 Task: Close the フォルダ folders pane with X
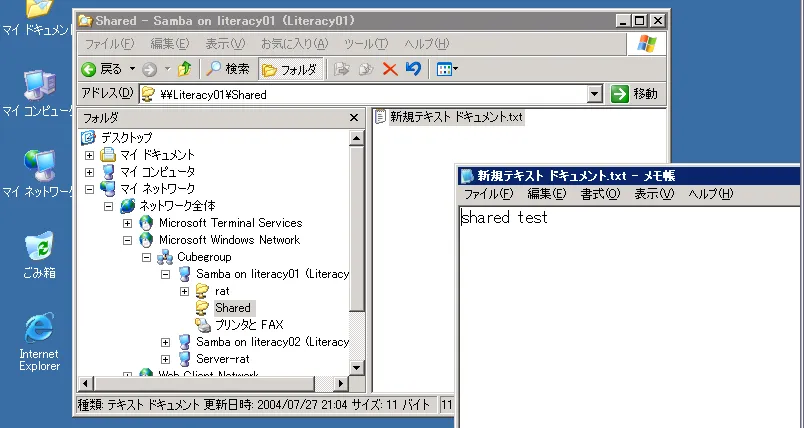354,118
